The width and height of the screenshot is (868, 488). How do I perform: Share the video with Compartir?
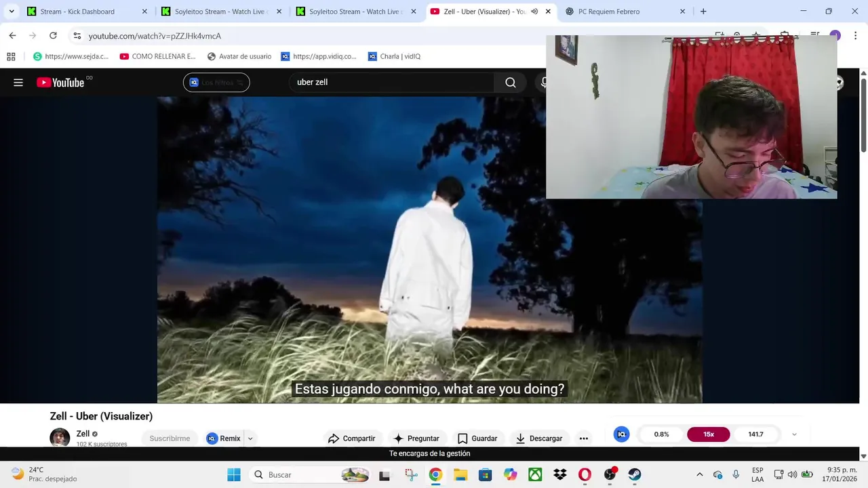(x=351, y=439)
